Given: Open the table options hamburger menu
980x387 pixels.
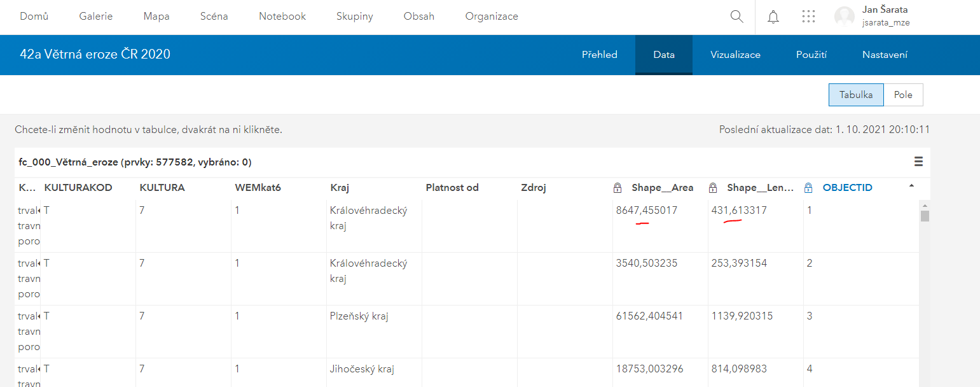Looking at the screenshot, I should click(x=918, y=162).
